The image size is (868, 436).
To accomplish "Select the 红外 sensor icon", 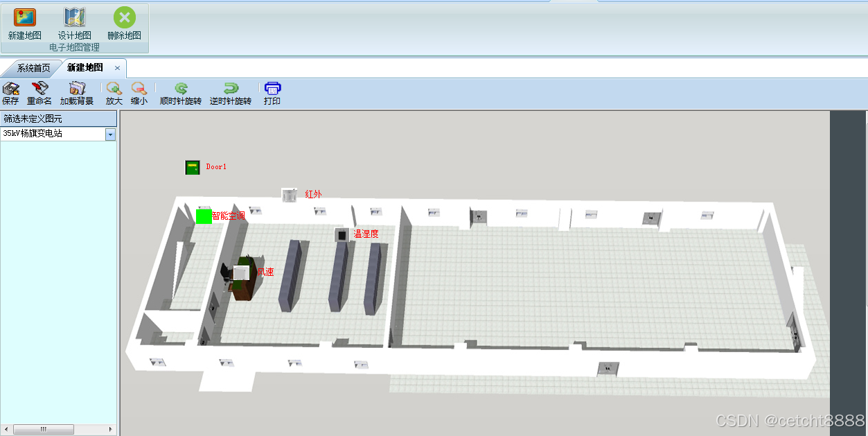I will tap(289, 195).
